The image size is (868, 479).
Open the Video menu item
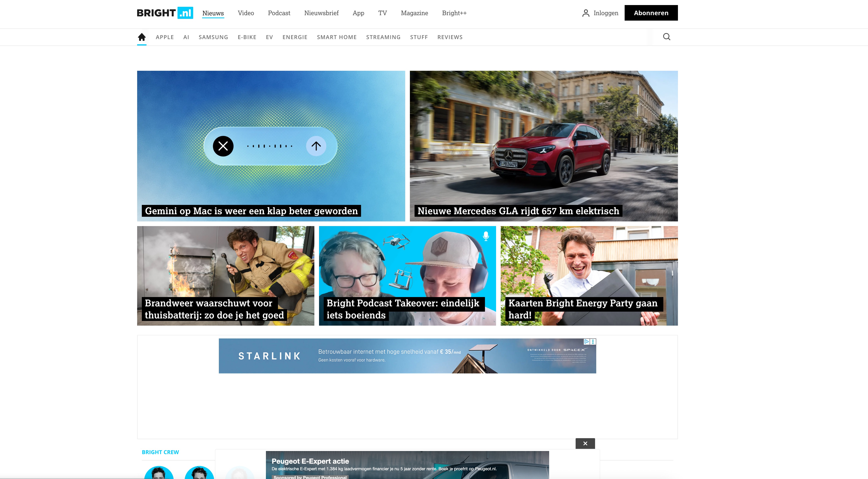coord(246,13)
